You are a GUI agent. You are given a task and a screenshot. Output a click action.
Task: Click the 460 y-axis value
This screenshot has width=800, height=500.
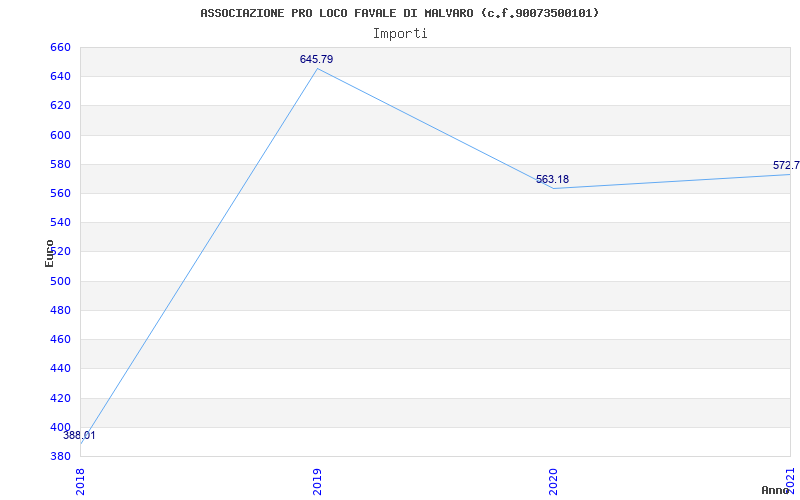click(x=60, y=339)
